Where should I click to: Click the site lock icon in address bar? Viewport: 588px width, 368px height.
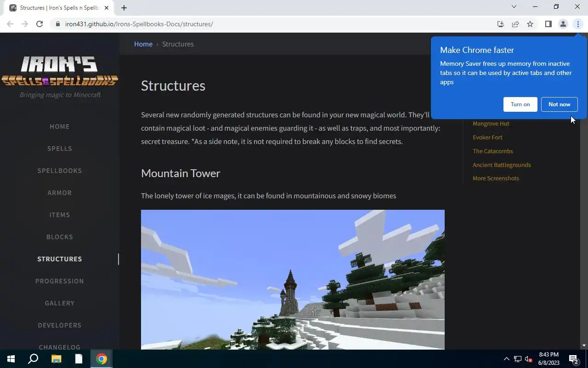[x=57, y=24]
